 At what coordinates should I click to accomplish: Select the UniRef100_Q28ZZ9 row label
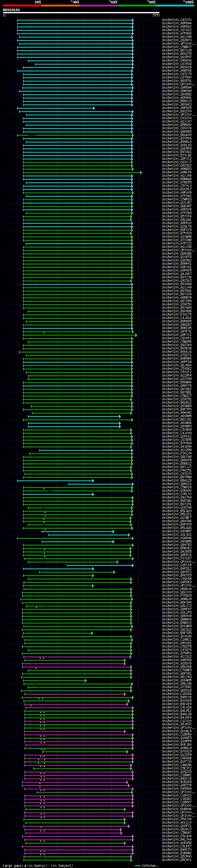tap(176, 772)
